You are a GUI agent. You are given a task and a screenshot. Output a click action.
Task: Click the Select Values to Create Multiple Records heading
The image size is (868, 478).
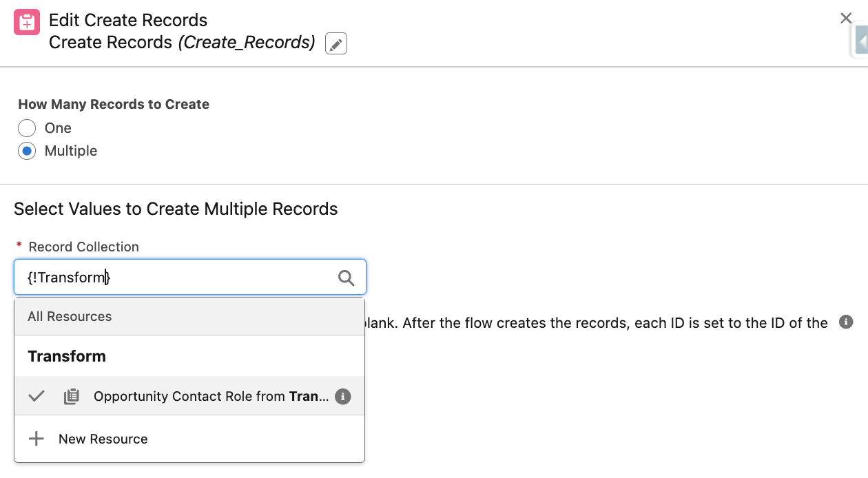(x=176, y=209)
